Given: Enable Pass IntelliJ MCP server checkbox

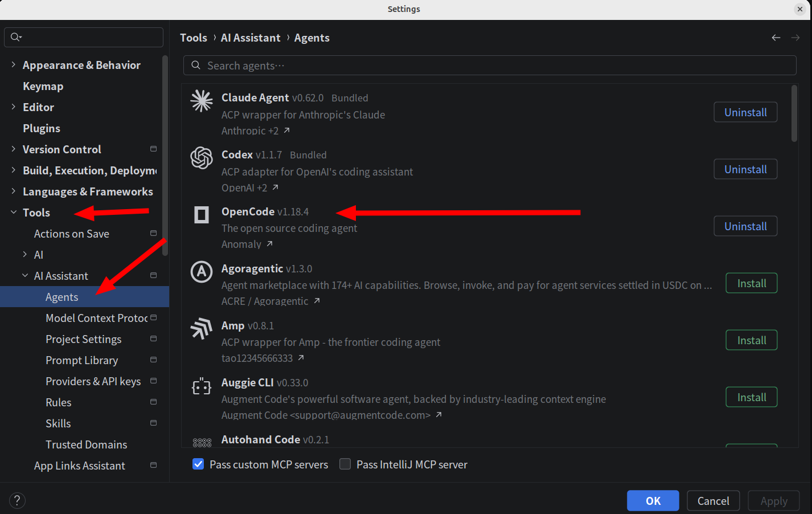Looking at the screenshot, I should [345, 464].
